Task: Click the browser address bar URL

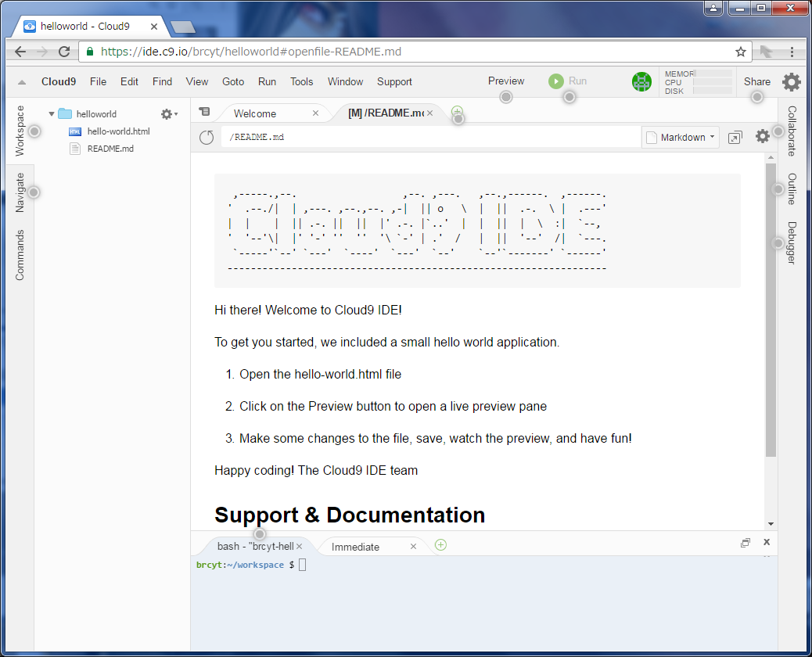Action: [x=250, y=52]
